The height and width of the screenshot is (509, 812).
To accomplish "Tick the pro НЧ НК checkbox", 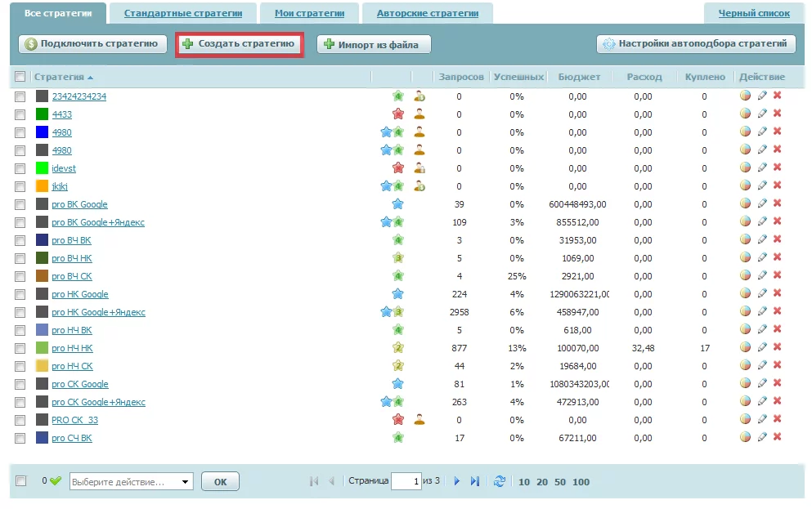I will click(20, 348).
